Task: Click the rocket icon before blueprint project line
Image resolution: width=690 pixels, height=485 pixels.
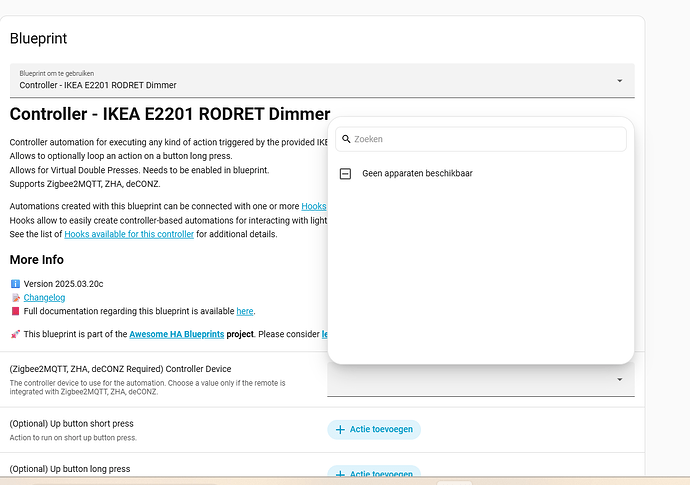Action: click(x=15, y=334)
